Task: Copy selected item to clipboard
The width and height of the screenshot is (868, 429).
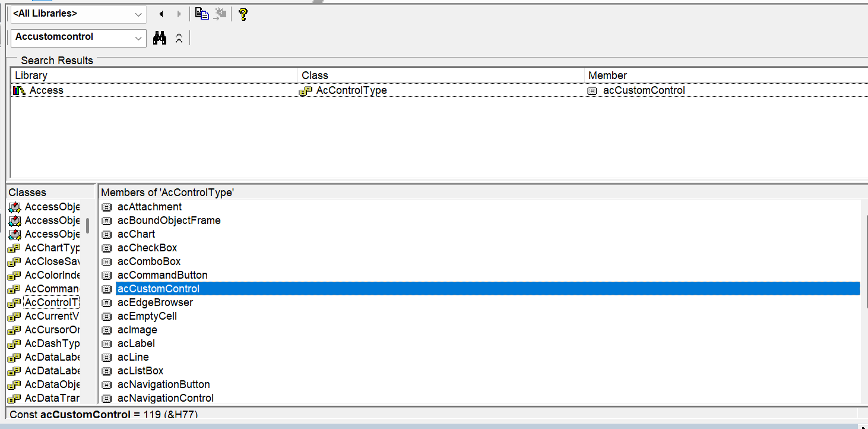Action: point(202,14)
